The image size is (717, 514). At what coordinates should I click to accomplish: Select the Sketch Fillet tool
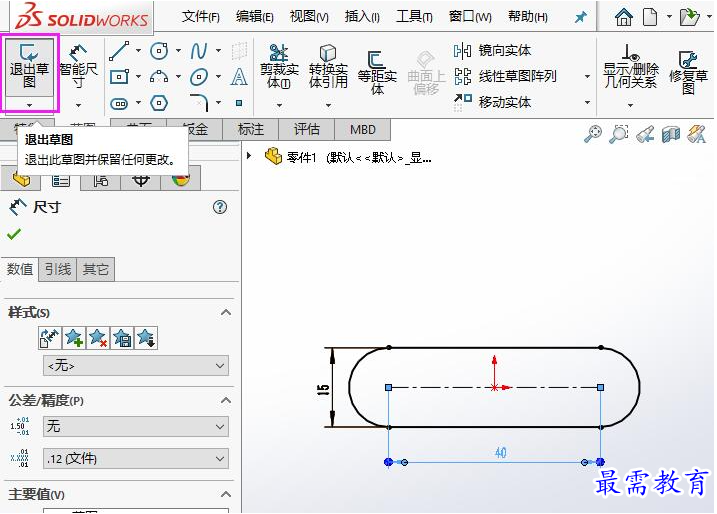click(199, 103)
